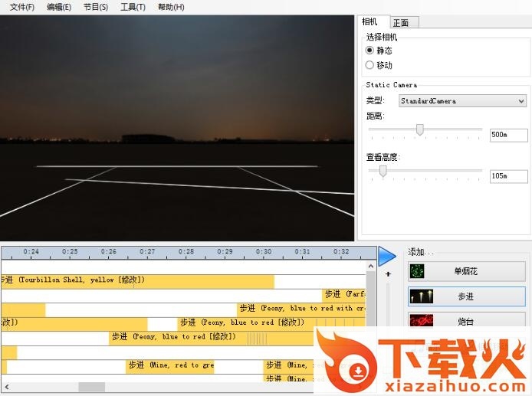
Task: Click the 0:30 mark on the time ruler
Action: click(264, 252)
